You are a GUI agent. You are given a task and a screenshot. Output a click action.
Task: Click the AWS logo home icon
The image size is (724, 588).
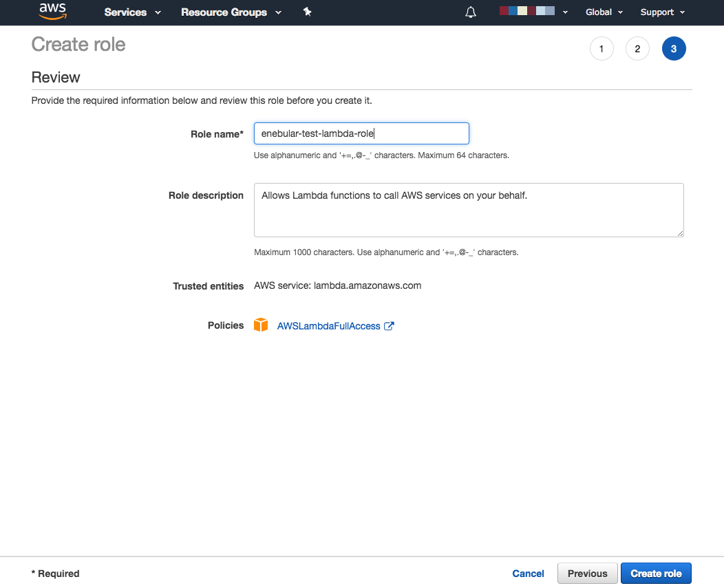click(52, 12)
